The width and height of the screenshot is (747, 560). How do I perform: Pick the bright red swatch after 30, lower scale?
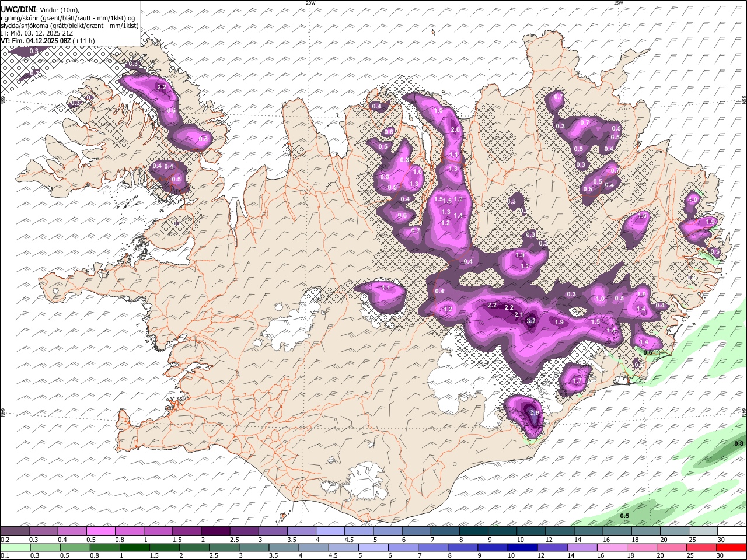(732, 547)
